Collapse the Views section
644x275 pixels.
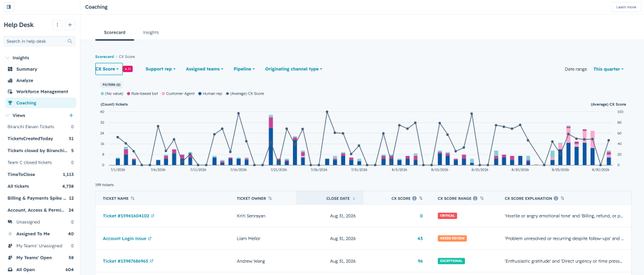coord(8,116)
